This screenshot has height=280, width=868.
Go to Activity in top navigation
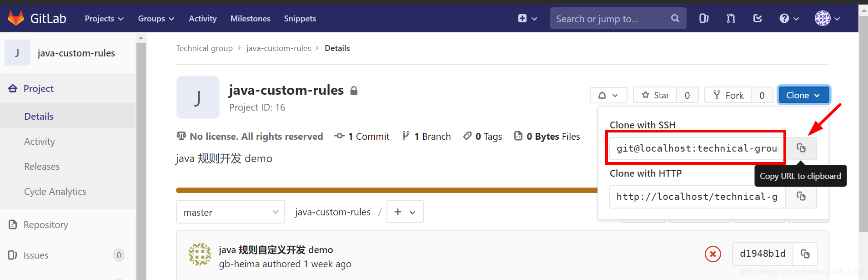pos(203,19)
